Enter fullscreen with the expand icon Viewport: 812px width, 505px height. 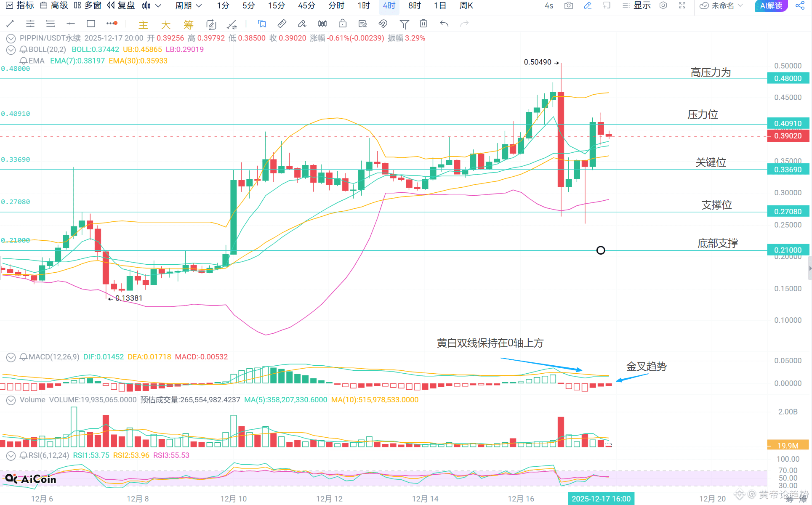[x=682, y=6]
